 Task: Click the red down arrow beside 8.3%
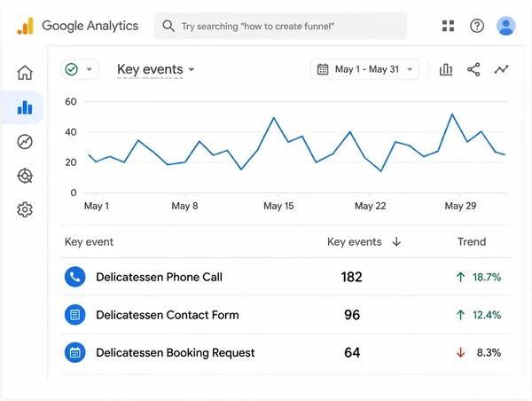coord(460,352)
